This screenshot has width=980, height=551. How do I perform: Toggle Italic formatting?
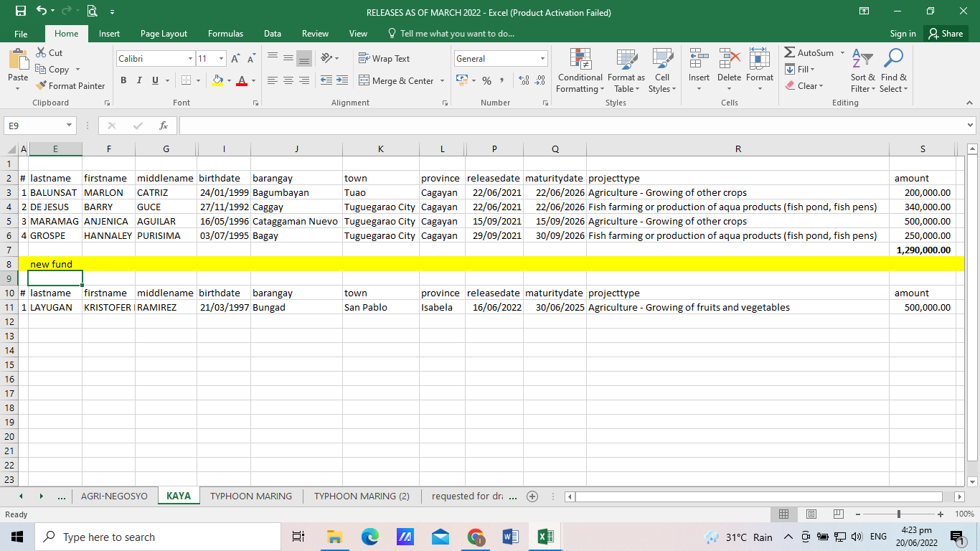139,80
